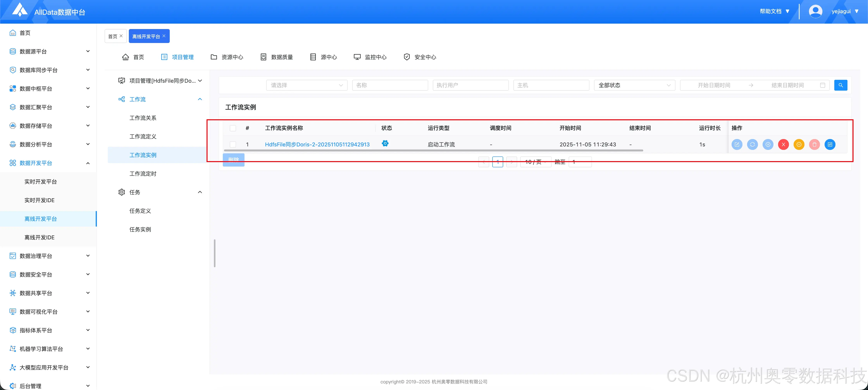Check the checkbox for row 1
Viewport: 868px width, 390px height.
click(x=233, y=144)
